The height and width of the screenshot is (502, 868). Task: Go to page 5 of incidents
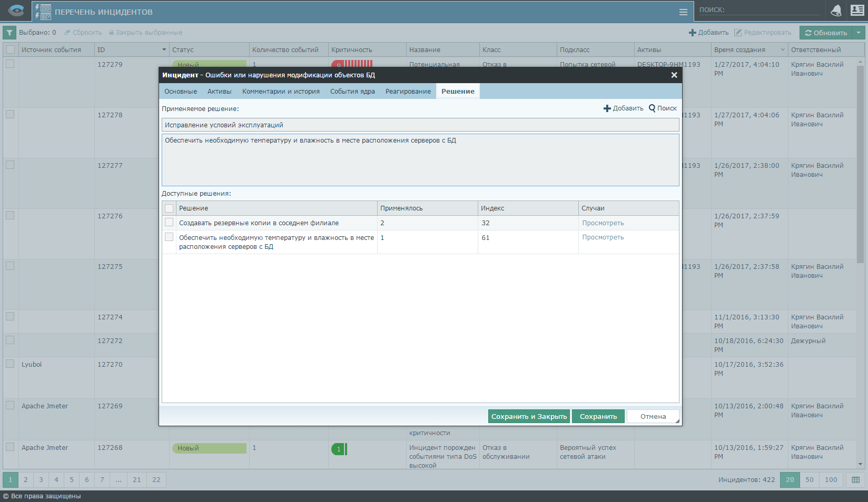[72, 480]
